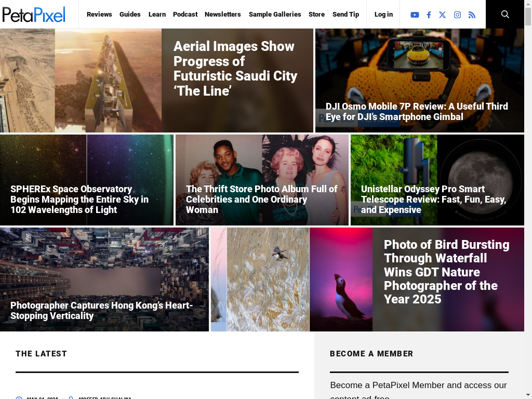Open PetaPixel Instagram icon
The image size is (532, 399).
[457, 15]
